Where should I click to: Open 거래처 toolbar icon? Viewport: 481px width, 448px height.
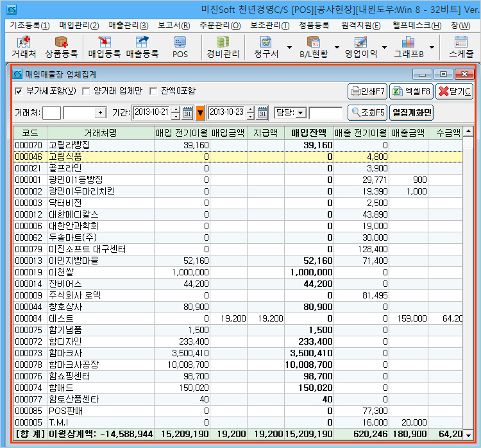(24, 47)
